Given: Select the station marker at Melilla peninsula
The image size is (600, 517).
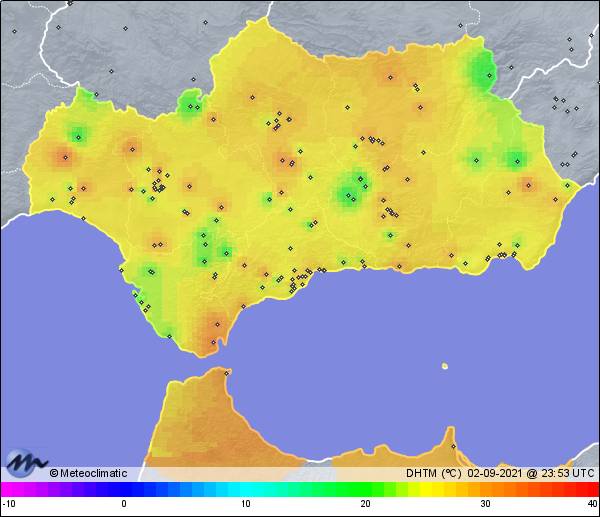Looking at the screenshot, I should tap(453, 446).
